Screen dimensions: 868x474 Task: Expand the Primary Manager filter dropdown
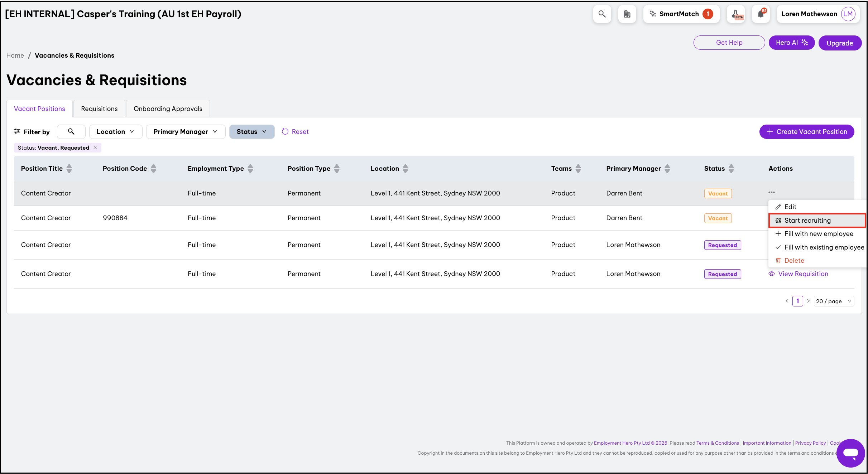(185, 131)
